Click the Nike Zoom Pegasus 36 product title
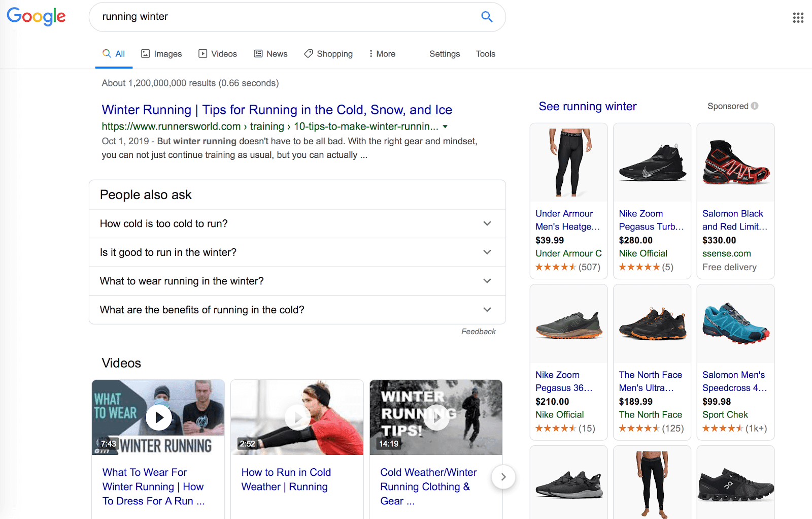812x519 pixels. (x=564, y=381)
